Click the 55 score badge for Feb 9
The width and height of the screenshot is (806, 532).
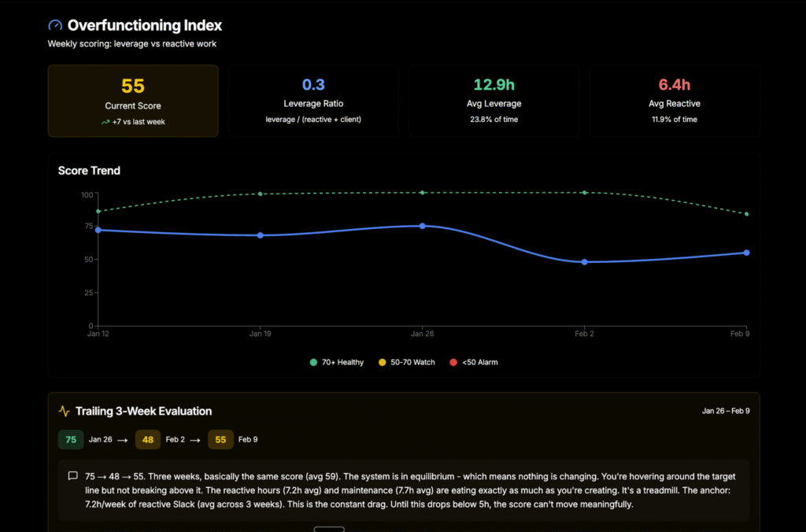220,440
